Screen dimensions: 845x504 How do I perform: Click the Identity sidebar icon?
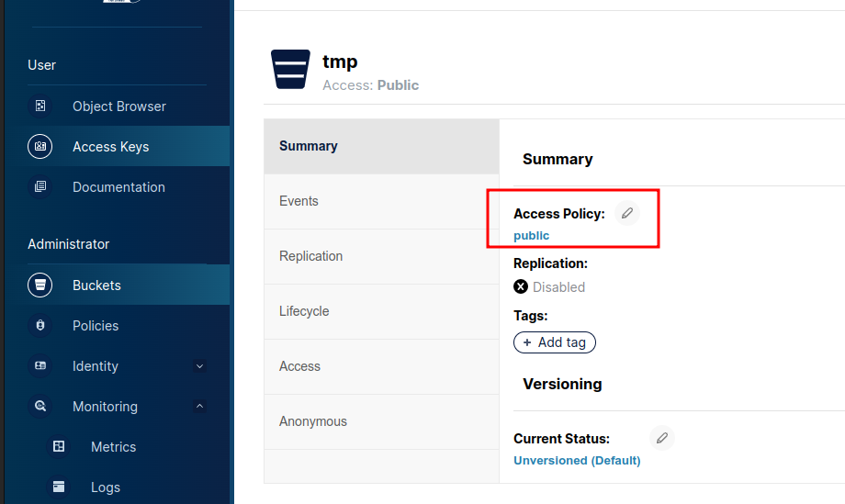point(40,366)
